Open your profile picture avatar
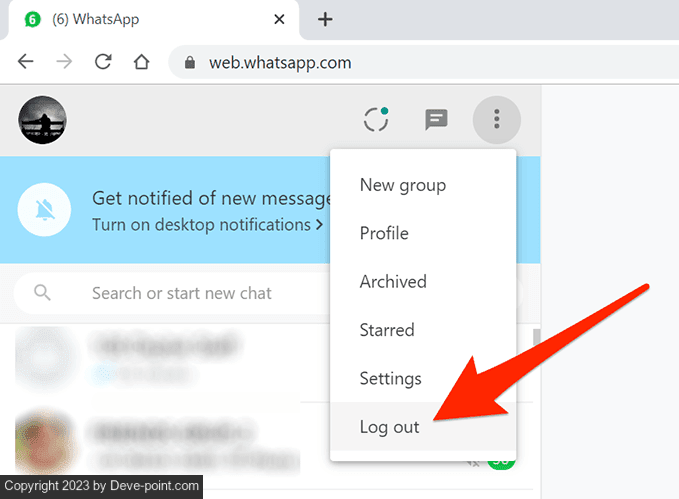The image size is (679, 499). 42,120
